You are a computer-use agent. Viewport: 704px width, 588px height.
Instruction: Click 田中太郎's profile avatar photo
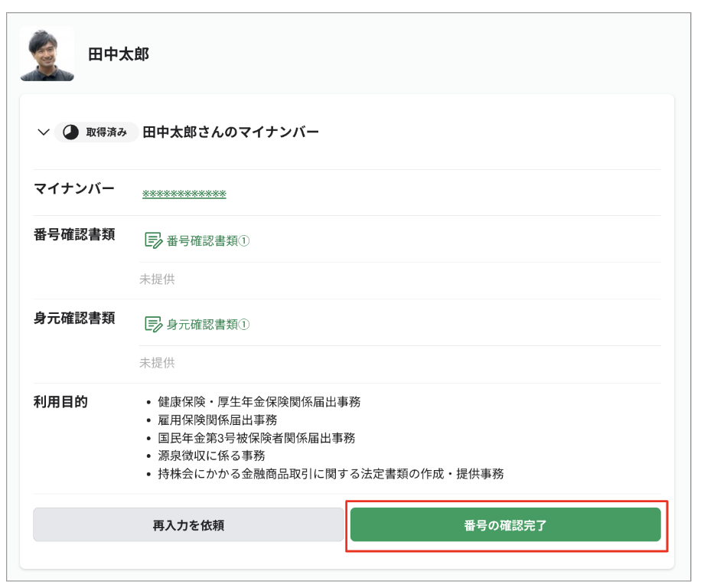(47, 54)
